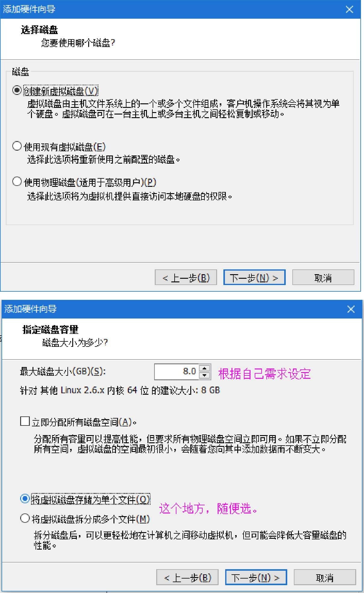Enable allocate all disk space now checkbox

coord(25,421)
